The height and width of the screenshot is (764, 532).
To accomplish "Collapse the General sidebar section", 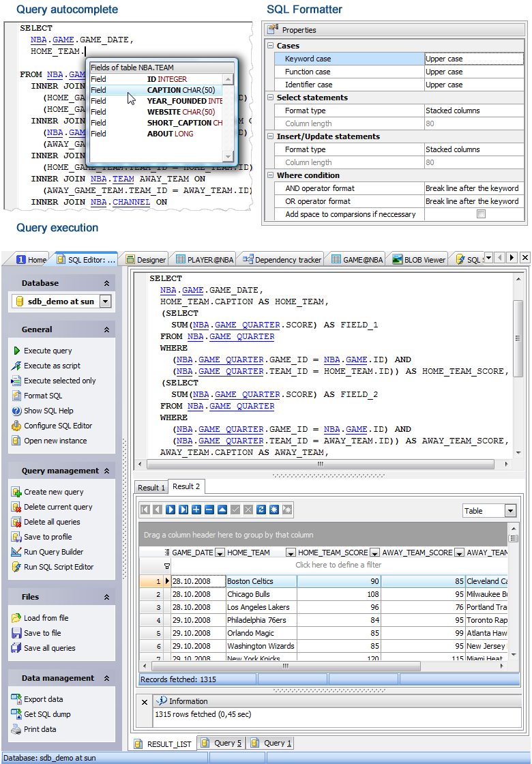I will coord(106,330).
